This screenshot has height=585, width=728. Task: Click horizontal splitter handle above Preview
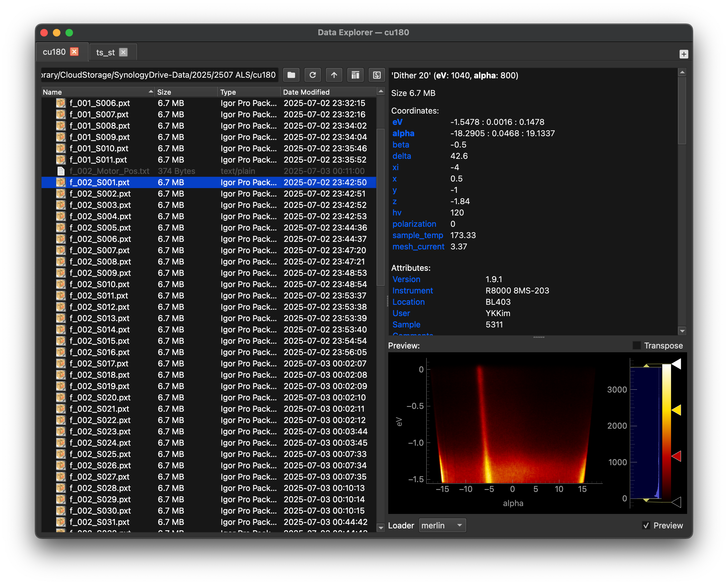[x=539, y=337]
